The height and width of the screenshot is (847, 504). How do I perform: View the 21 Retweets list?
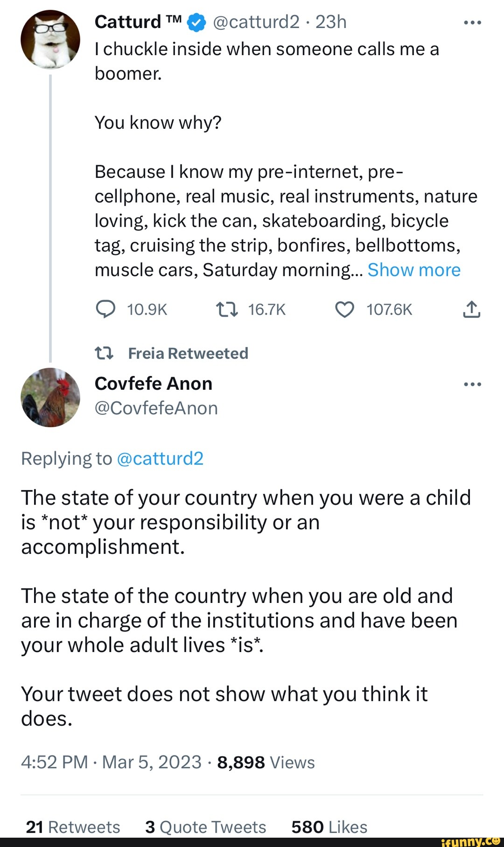coord(73,827)
